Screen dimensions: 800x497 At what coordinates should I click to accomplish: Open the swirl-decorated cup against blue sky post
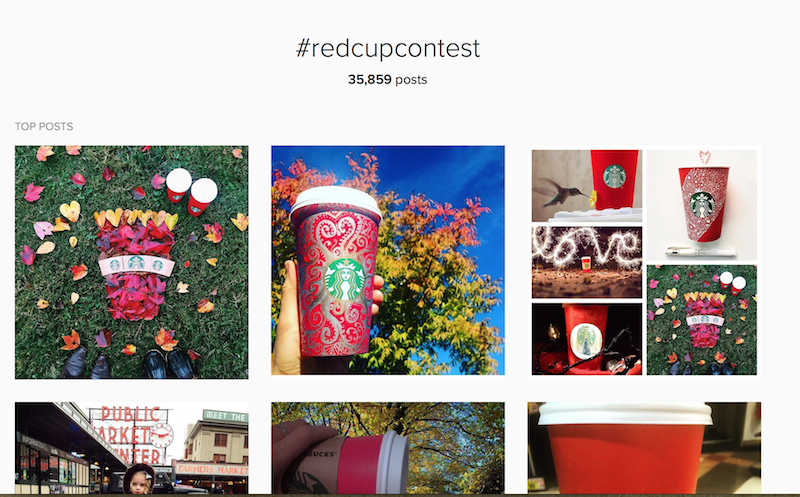point(388,260)
